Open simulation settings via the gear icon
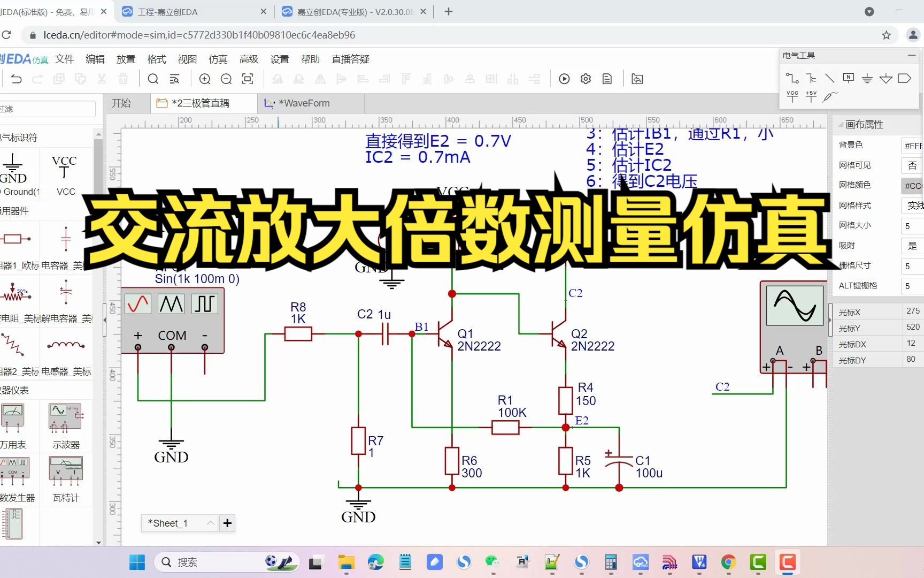The width and height of the screenshot is (924, 578). [586, 79]
